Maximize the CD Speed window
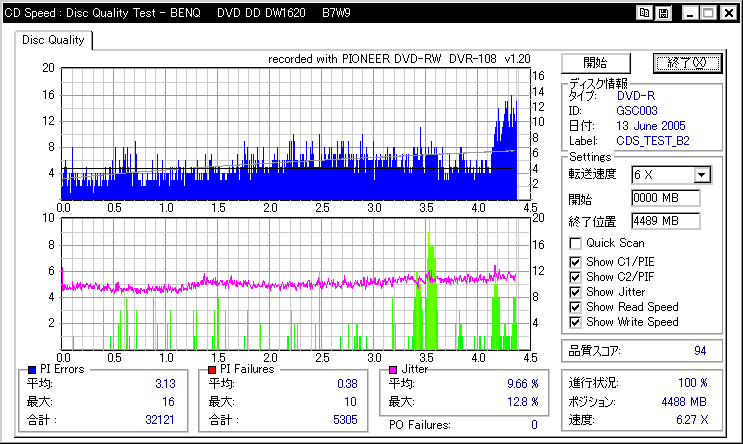The image size is (743, 444). coord(709,13)
